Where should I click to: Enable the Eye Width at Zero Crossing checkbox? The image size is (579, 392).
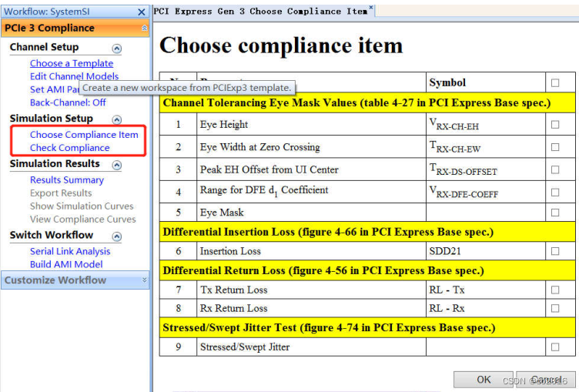point(555,147)
